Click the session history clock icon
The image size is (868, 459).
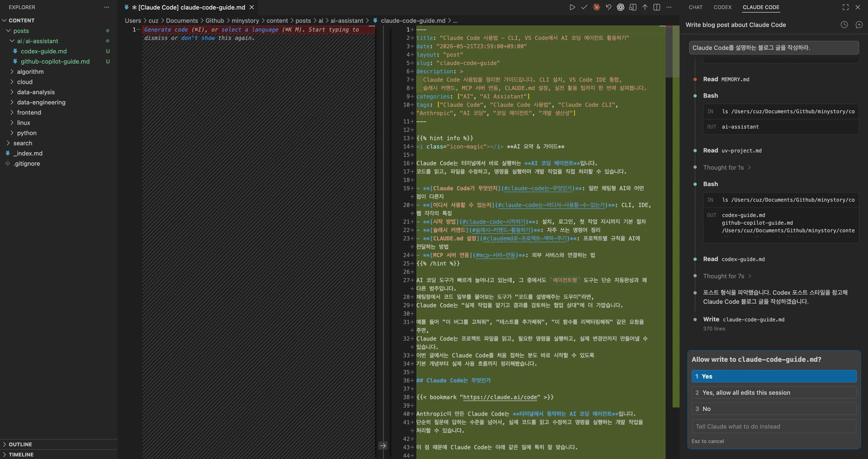click(844, 25)
